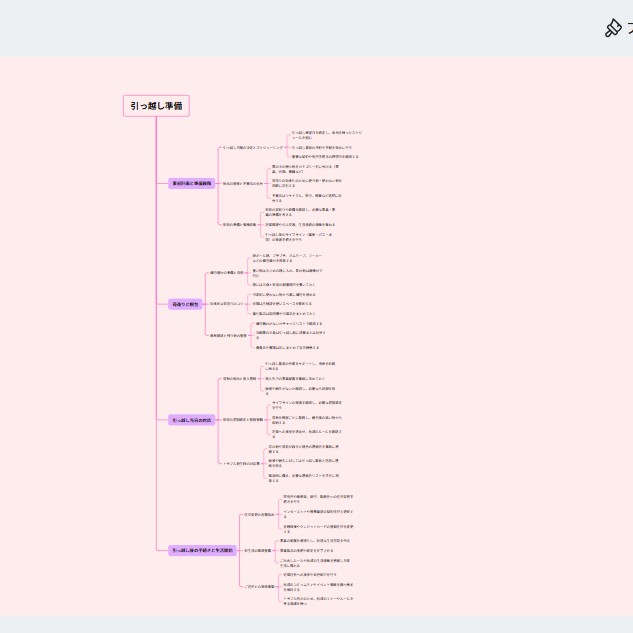Click the ご近所との関係 subtopic

click(x=260, y=586)
